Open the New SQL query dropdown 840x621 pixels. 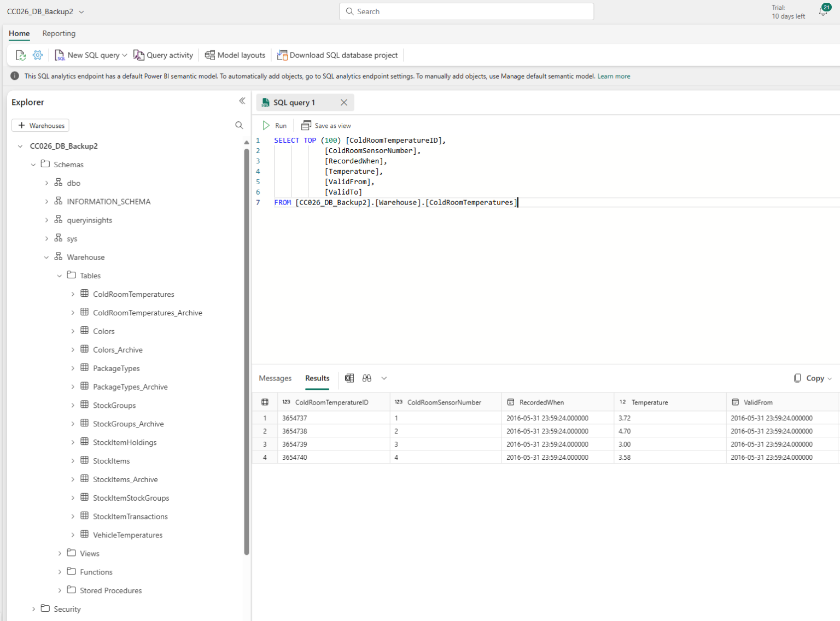coord(125,55)
